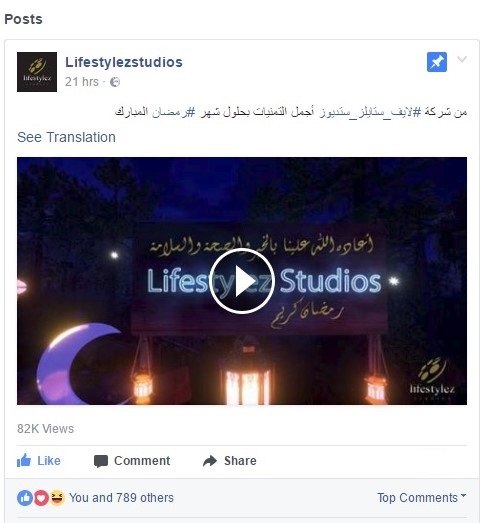Click the Share button label
Screen dimensions: 481x523
240,461
